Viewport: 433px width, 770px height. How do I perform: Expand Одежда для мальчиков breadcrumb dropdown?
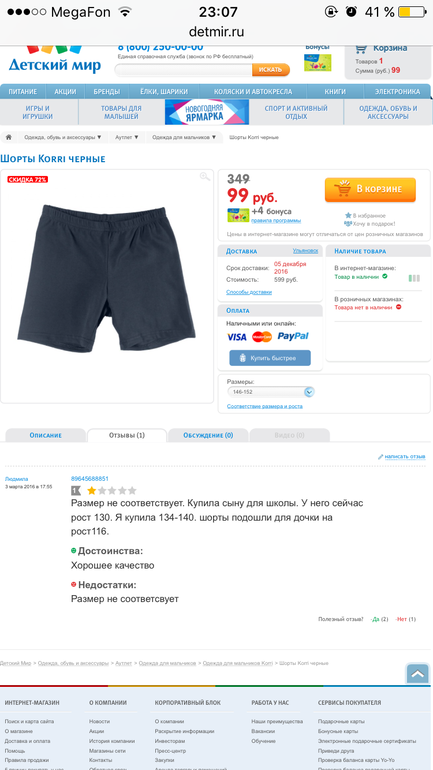pos(184,138)
